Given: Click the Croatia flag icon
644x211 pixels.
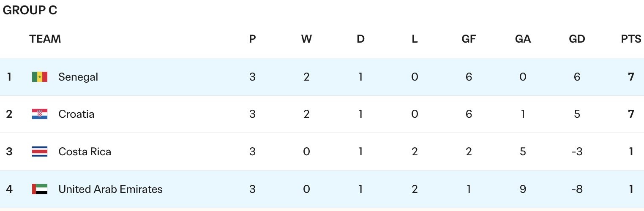Looking at the screenshot, I should click(40, 114).
